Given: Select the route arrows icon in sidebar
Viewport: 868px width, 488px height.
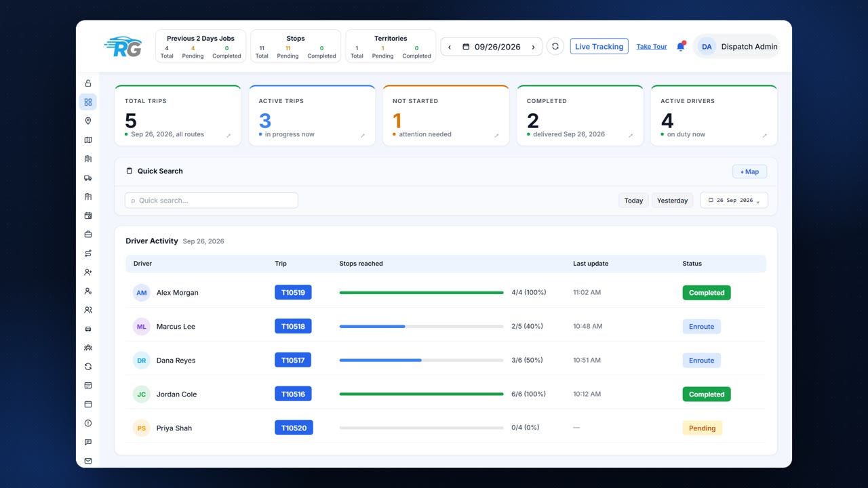Looking at the screenshot, I should pos(87,253).
